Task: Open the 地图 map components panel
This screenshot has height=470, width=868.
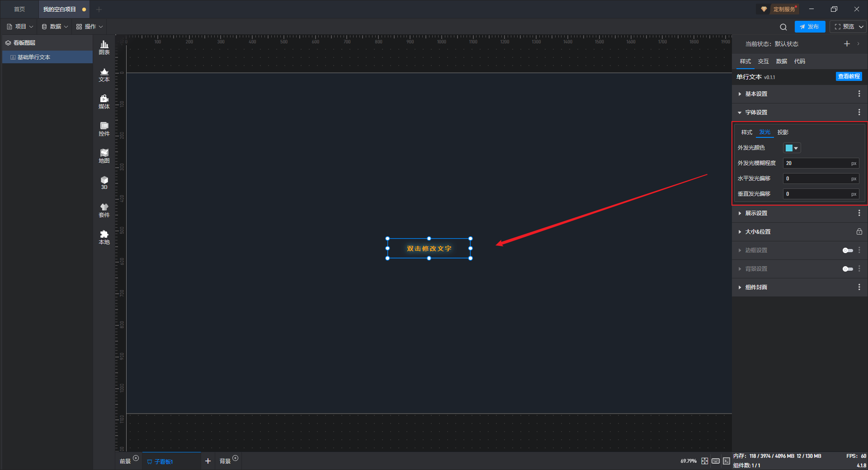Action: pos(104,156)
